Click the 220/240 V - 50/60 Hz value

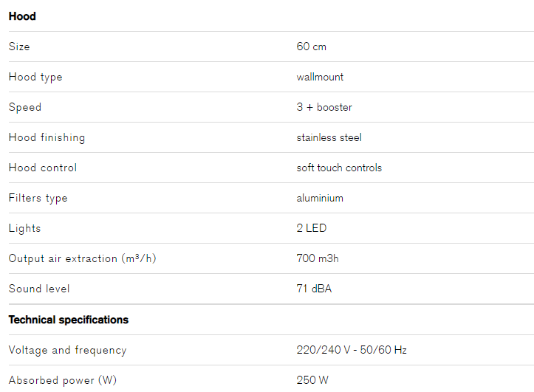[x=352, y=350]
